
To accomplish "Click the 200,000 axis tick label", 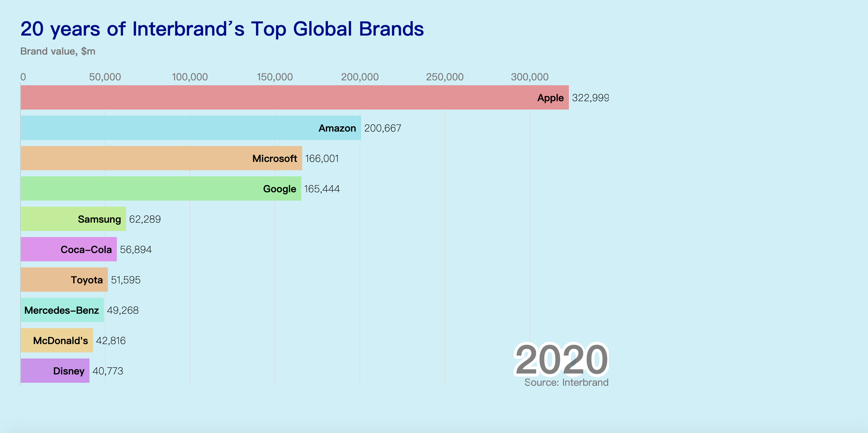I will (360, 77).
